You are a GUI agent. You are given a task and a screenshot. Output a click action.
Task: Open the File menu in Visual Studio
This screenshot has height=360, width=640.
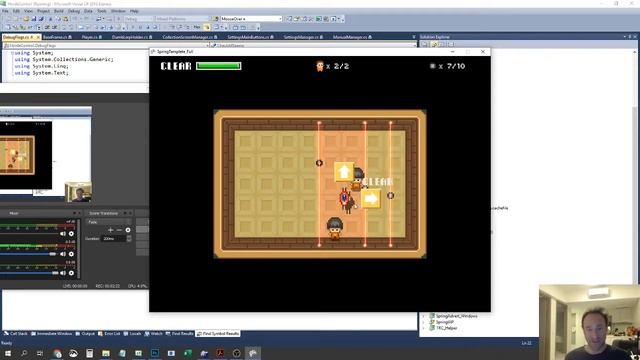[x=5, y=11]
